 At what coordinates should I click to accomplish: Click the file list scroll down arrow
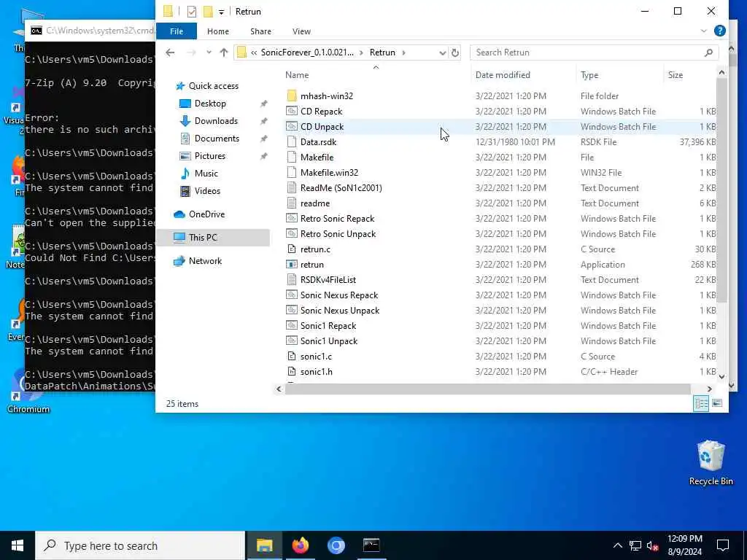(721, 377)
